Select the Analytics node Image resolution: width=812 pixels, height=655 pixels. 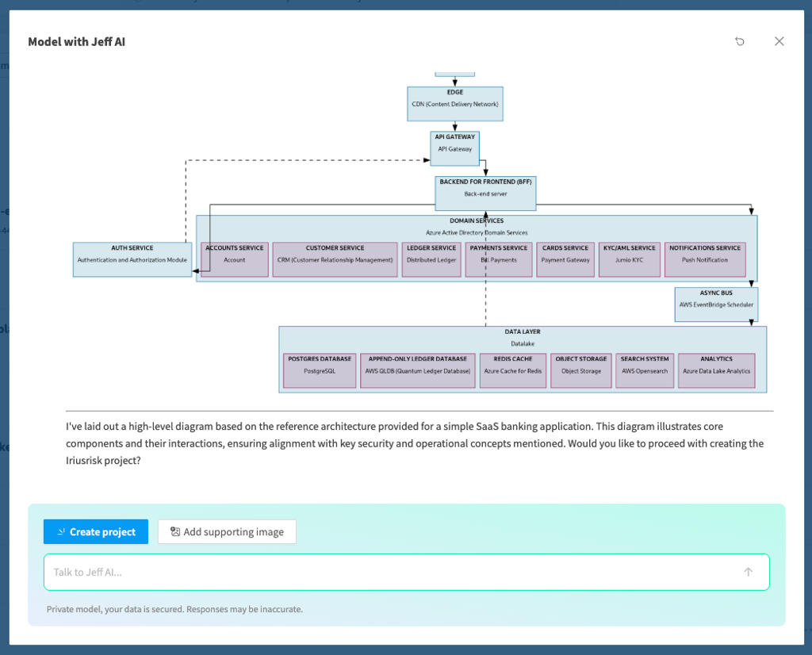tap(716, 370)
